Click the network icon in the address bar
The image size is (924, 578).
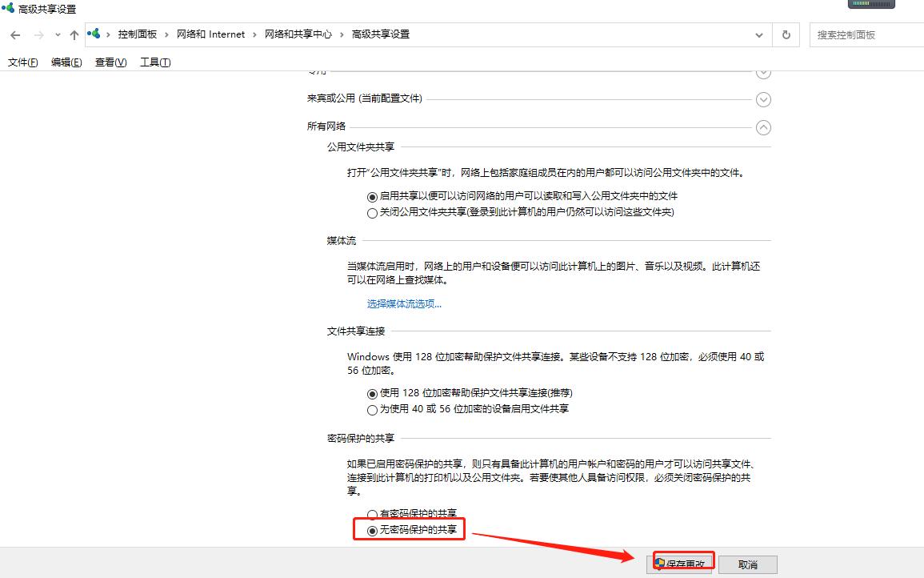[x=94, y=34]
